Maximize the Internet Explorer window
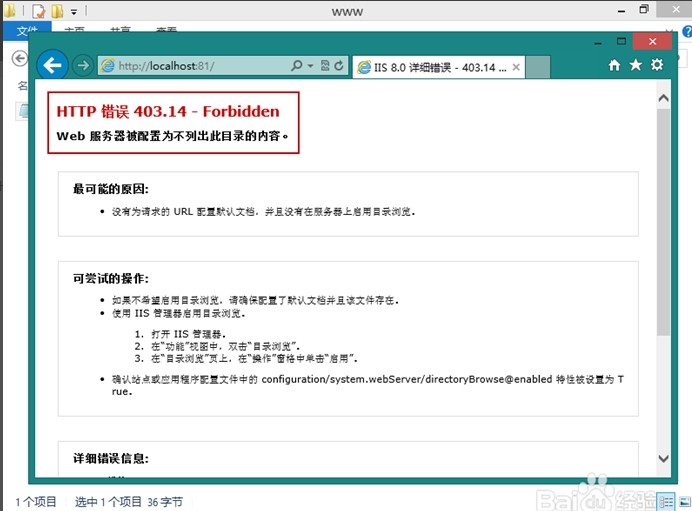This screenshot has height=511, width=692. click(x=621, y=41)
